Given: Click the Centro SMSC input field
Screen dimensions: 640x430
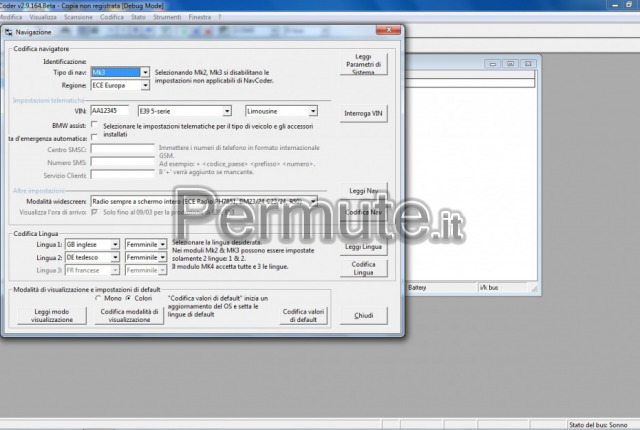Looking at the screenshot, I should [x=122, y=149].
